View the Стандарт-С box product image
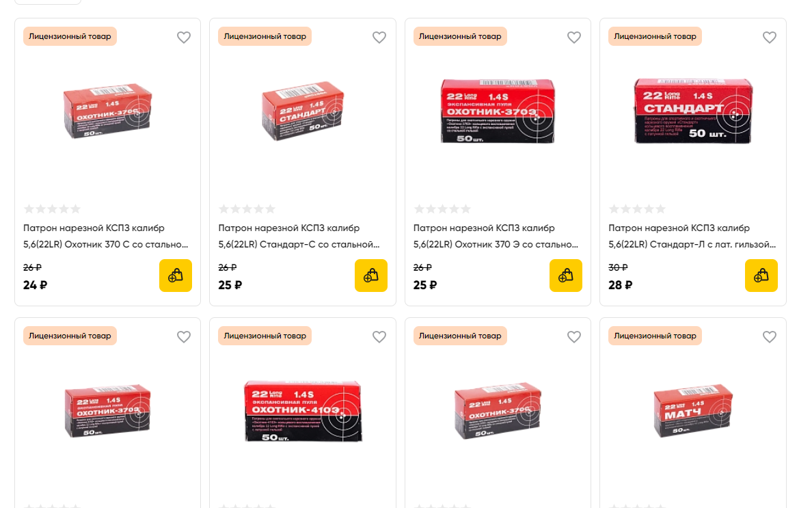Image resolution: width=812 pixels, height=508 pixels. [x=303, y=112]
